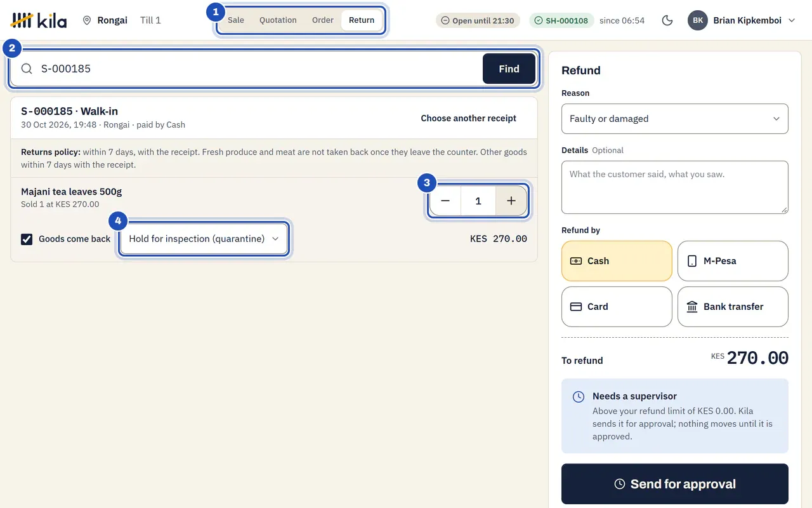This screenshot has width=812, height=508.
Task: Choose Bank transfer as the refund method
Action: click(733, 307)
